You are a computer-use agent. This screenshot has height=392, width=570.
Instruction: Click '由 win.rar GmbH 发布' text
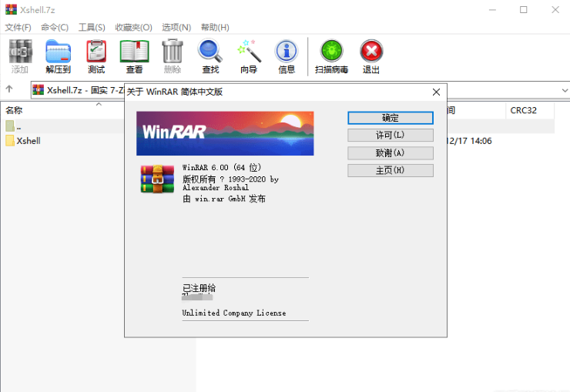(x=224, y=199)
